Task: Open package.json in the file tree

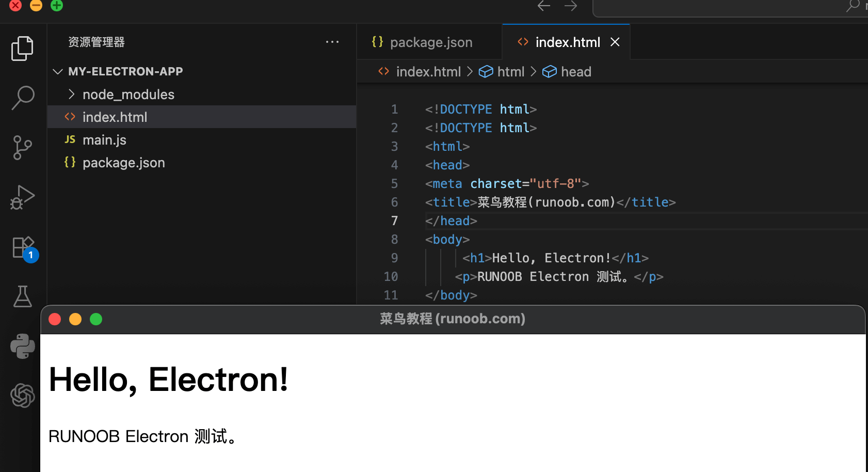Action: 123,163
